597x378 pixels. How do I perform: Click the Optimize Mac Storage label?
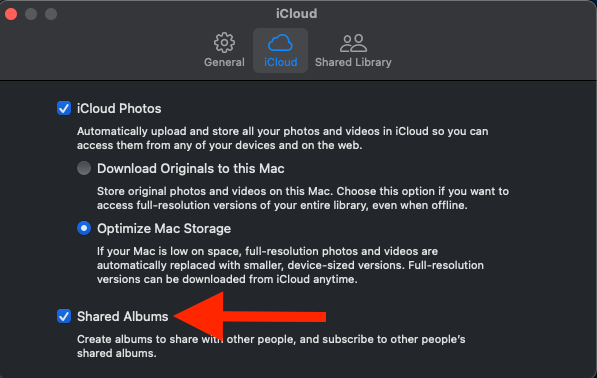[x=164, y=228]
